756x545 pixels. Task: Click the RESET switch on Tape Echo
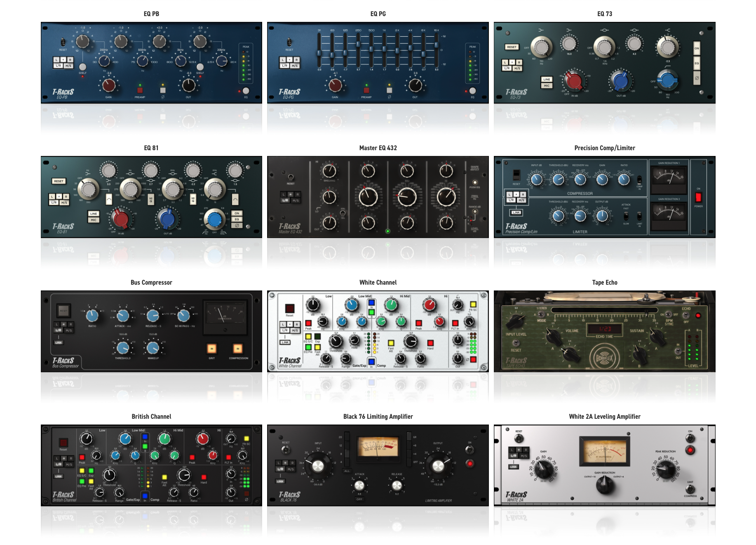coord(516,343)
